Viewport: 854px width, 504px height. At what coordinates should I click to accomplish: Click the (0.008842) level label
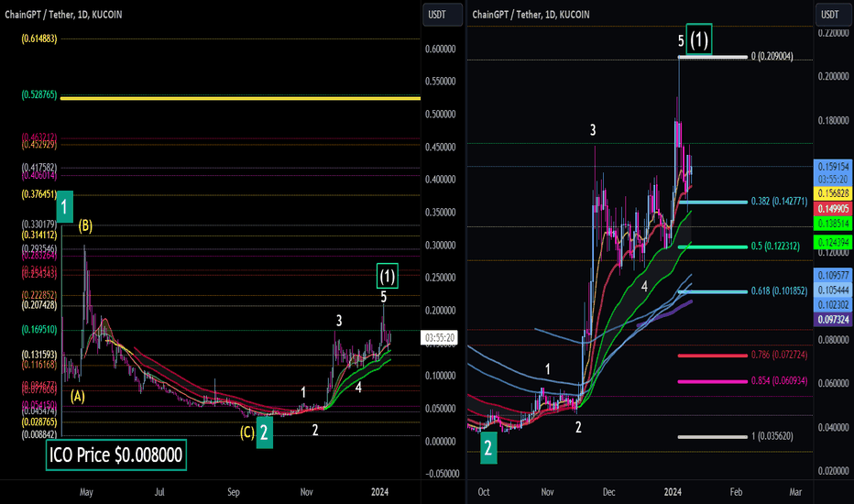39,434
